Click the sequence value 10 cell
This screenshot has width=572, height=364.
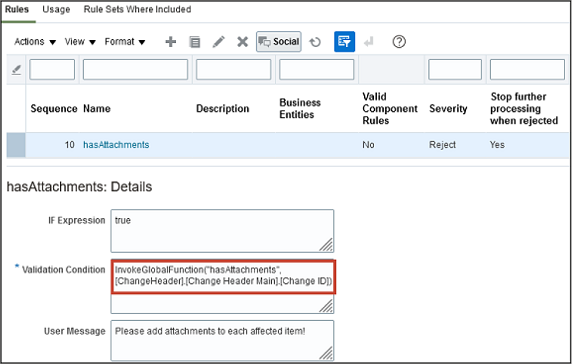(x=69, y=145)
